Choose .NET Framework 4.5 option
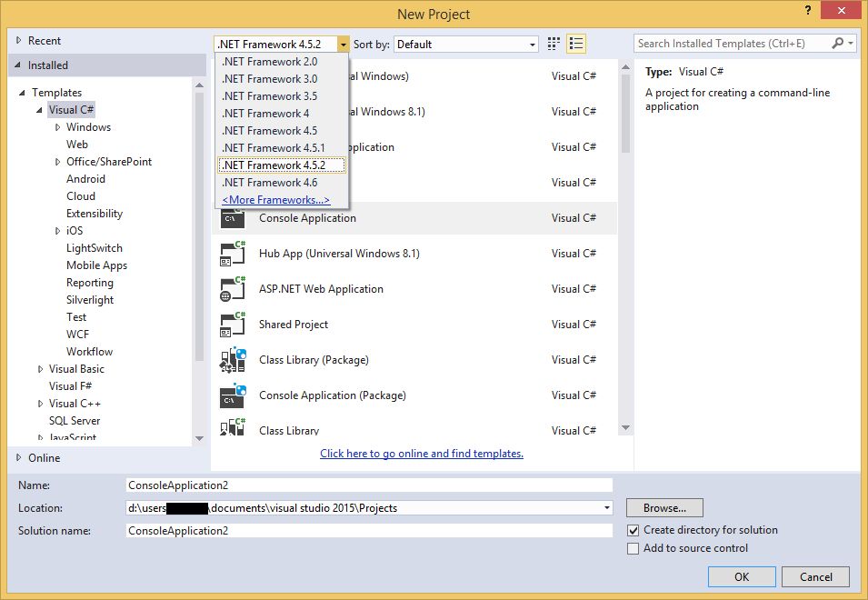The image size is (868, 600). tap(282, 131)
